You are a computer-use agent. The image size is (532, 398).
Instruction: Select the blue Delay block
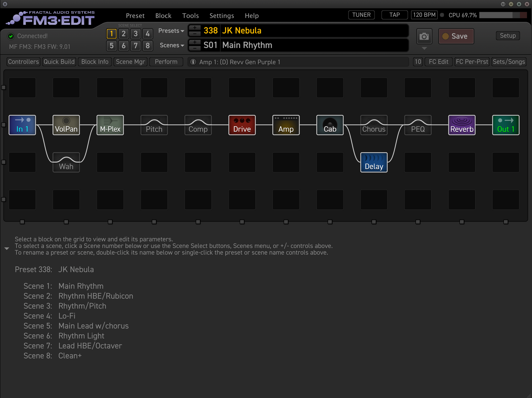pyautogui.click(x=374, y=162)
